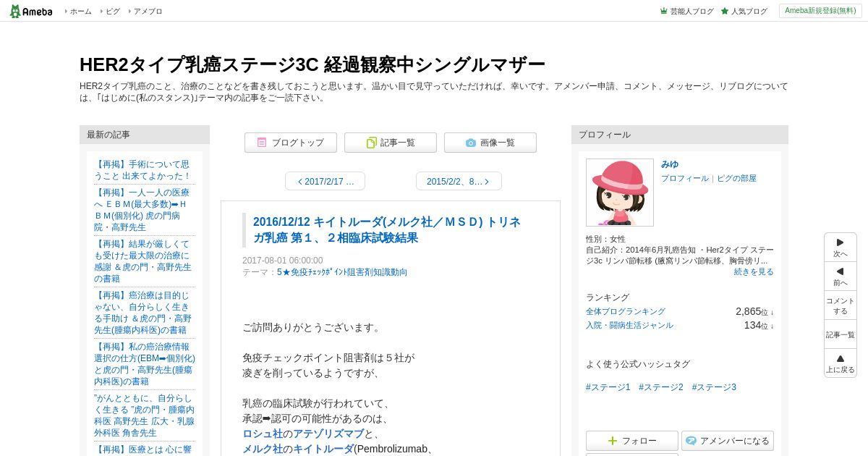Image resolution: width=868 pixels, height=456 pixels.
Task: Go to 記事一覧 tab
Action: [391, 143]
